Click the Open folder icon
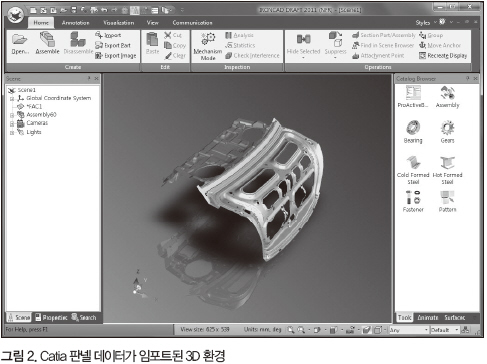The width and height of the screenshot is (487, 364). click(x=19, y=40)
